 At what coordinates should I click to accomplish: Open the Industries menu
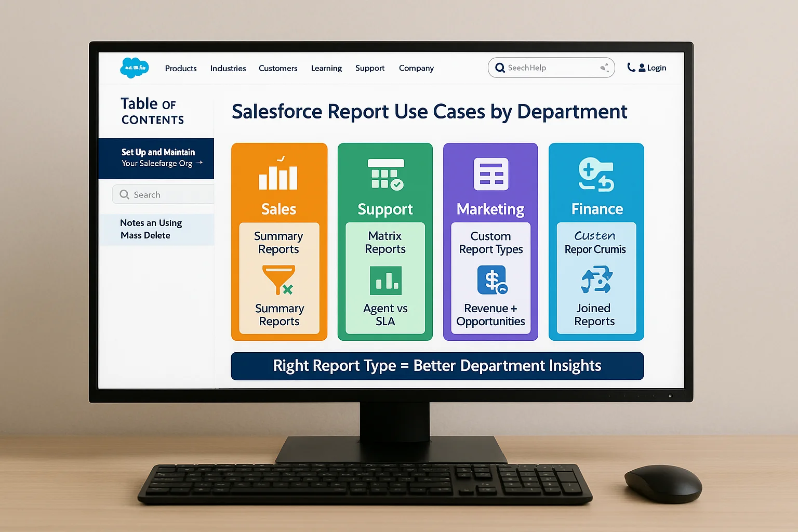point(228,69)
